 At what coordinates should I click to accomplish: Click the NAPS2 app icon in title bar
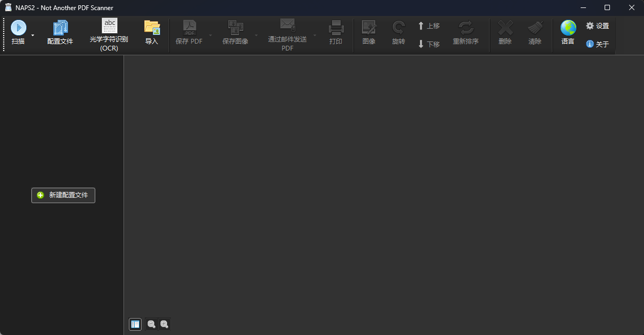coord(8,7)
